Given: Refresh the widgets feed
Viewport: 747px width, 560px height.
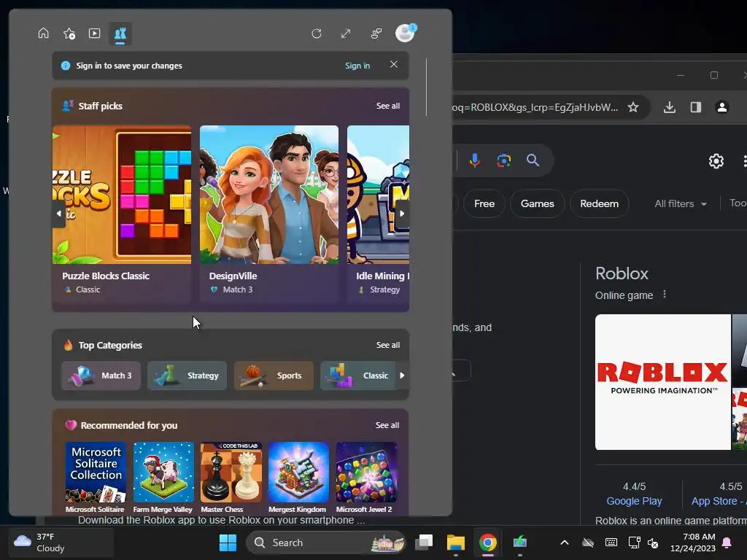Looking at the screenshot, I should pos(317,34).
